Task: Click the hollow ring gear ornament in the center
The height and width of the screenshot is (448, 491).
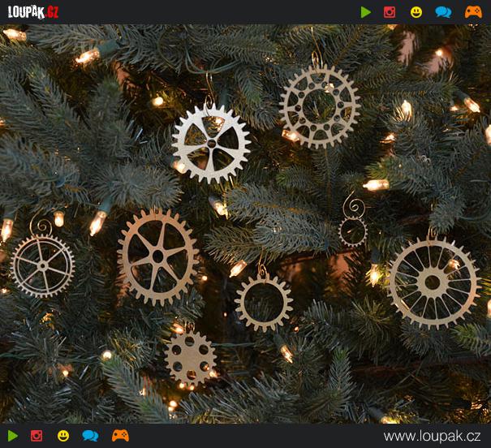Action: 264,302
